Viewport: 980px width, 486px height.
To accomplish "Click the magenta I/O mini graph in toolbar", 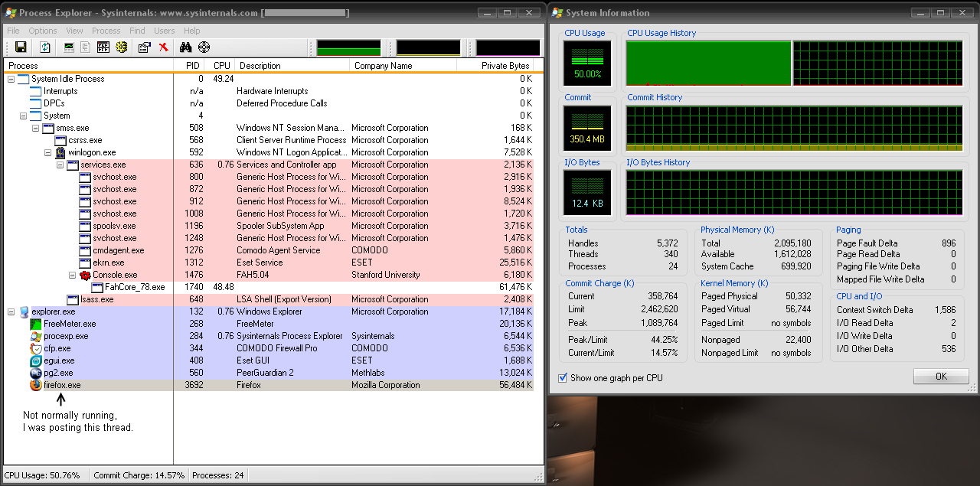I will pos(508,48).
